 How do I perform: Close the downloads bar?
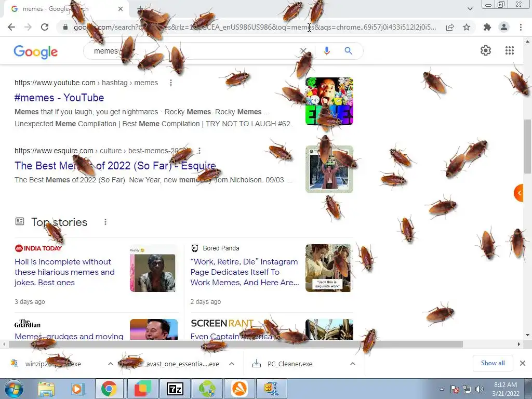pyautogui.click(x=523, y=363)
